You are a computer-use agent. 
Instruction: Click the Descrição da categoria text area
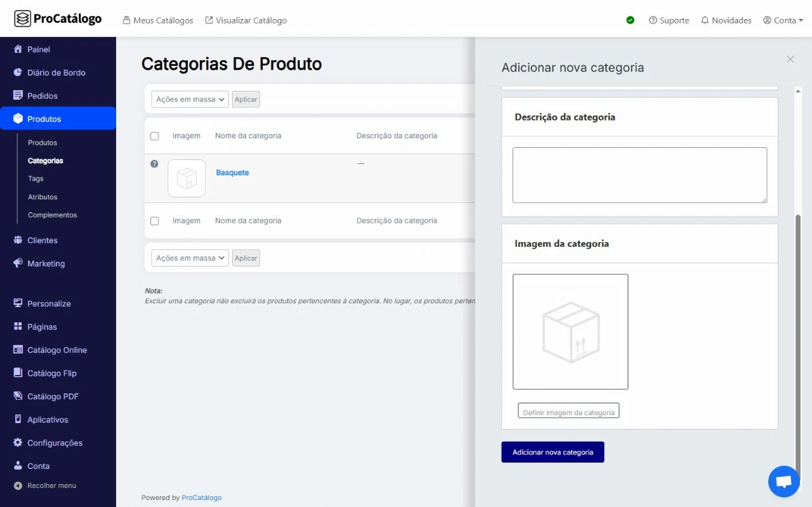click(x=639, y=175)
